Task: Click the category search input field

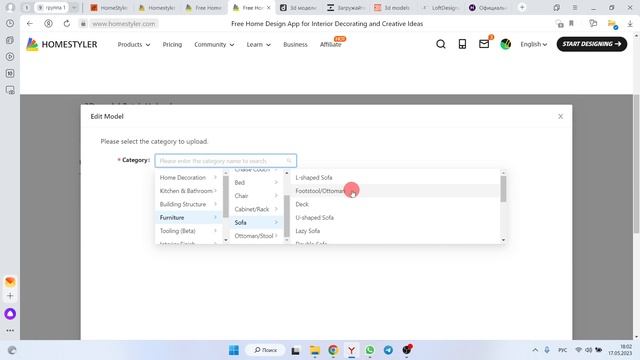Action: (225, 161)
